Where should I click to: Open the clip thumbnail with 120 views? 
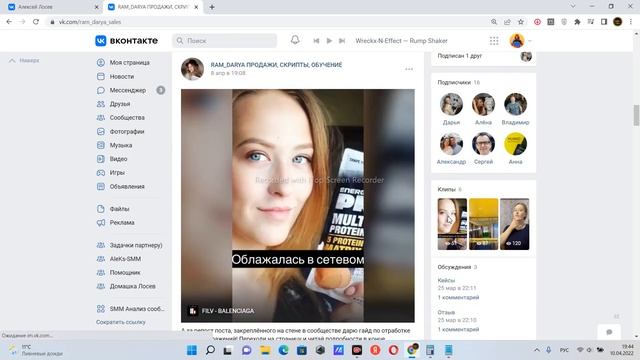click(x=514, y=224)
